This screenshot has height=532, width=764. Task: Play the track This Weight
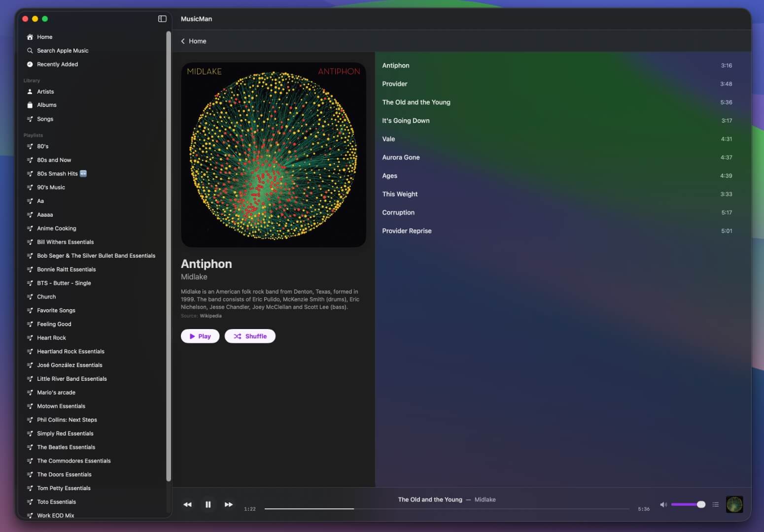557,194
